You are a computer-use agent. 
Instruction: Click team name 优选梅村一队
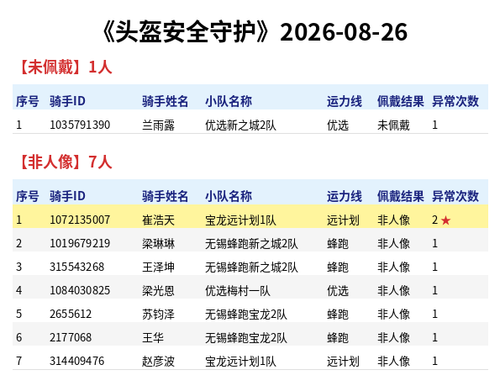click(x=238, y=291)
